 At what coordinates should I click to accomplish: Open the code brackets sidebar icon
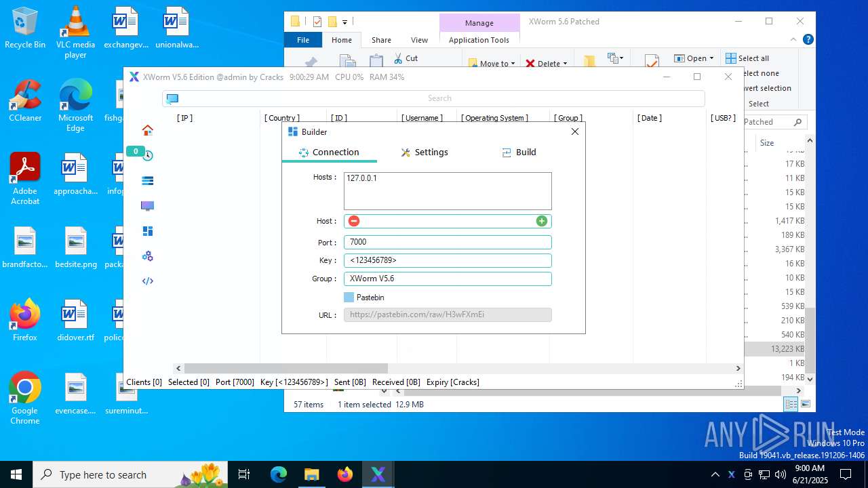click(147, 281)
